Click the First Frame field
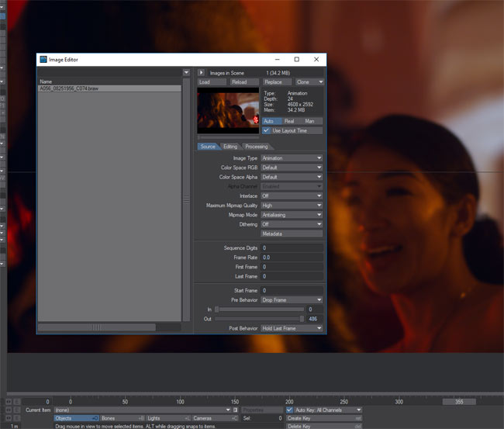Screen dimensions: 504x429 (x=292, y=267)
